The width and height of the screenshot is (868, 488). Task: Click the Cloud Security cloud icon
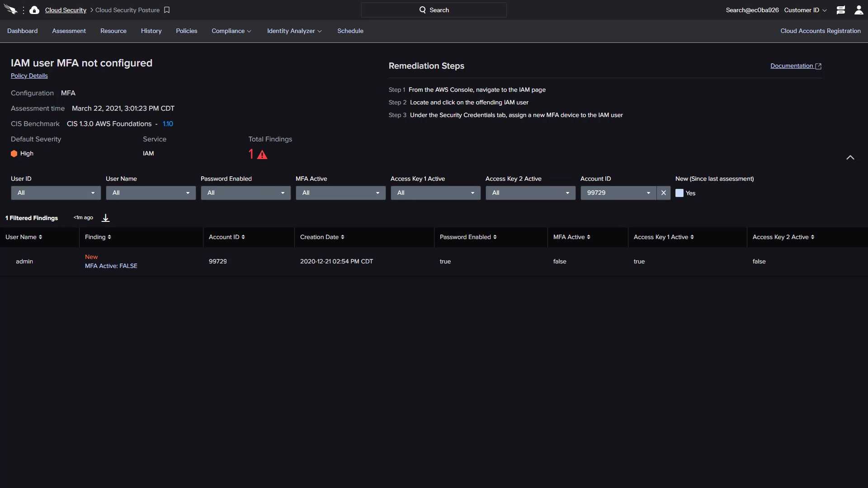[34, 10]
